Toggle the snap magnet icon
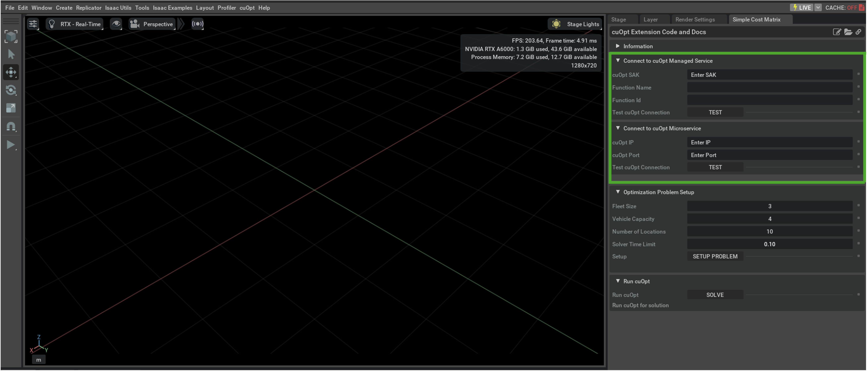 (x=11, y=127)
